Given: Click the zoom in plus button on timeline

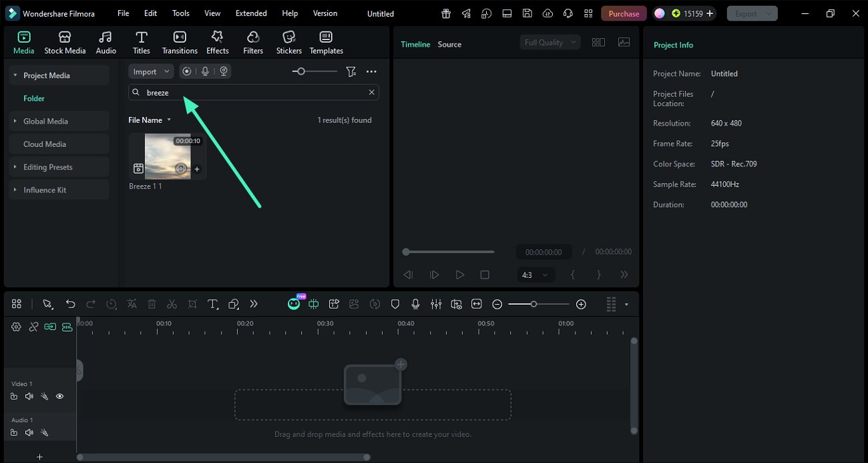Looking at the screenshot, I should pyautogui.click(x=581, y=304).
